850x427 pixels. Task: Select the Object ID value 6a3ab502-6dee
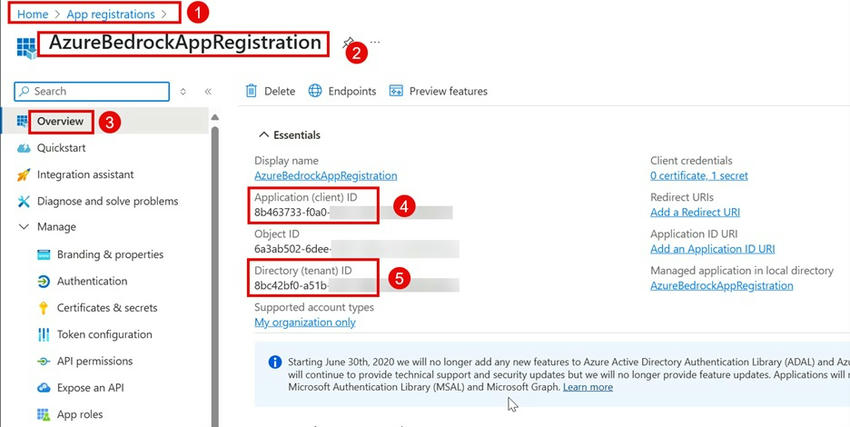(x=293, y=249)
